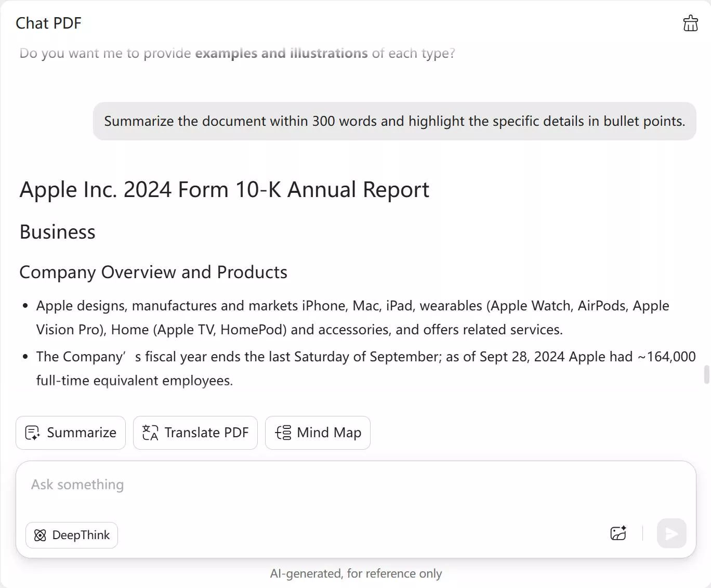The width and height of the screenshot is (711, 588).
Task: Generate a Mind Map of the PDF
Action: [x=318, y=433]
